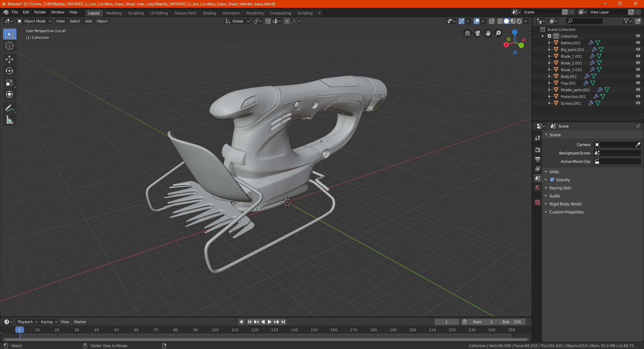Hide Blade_1.001 in viewport

(x=638, y=56)
